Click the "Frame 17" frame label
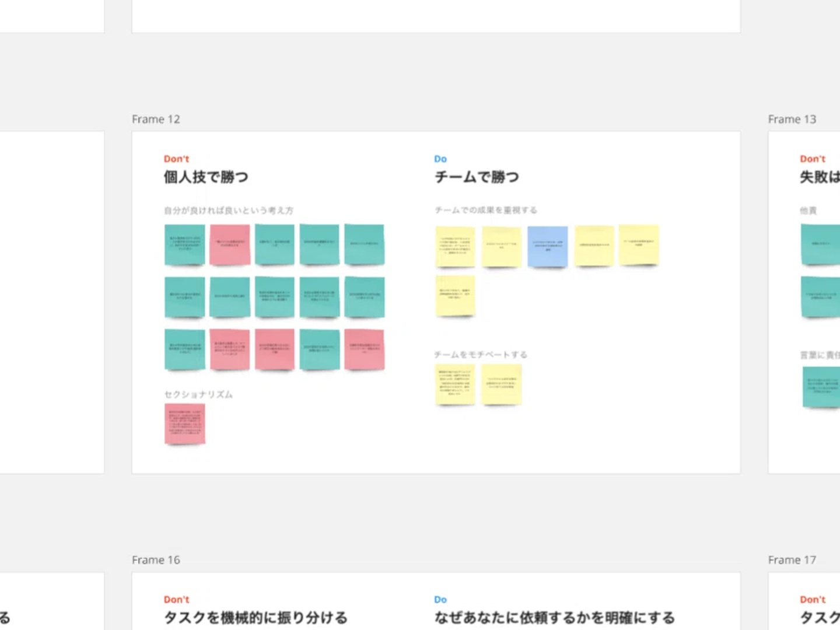The image size is (840, 630). [x=792, y=560]
